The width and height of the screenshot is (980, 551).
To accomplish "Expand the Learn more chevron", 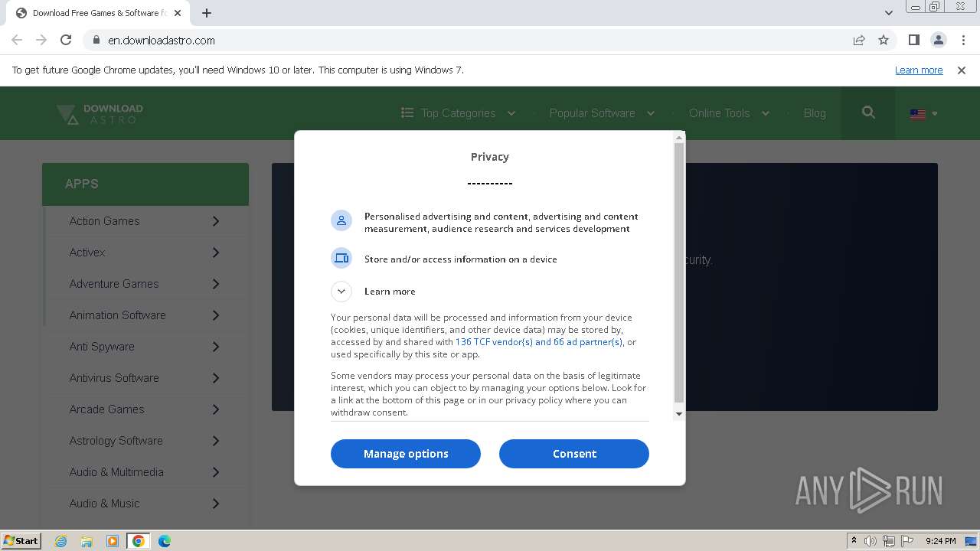I will tap(341, 291).
